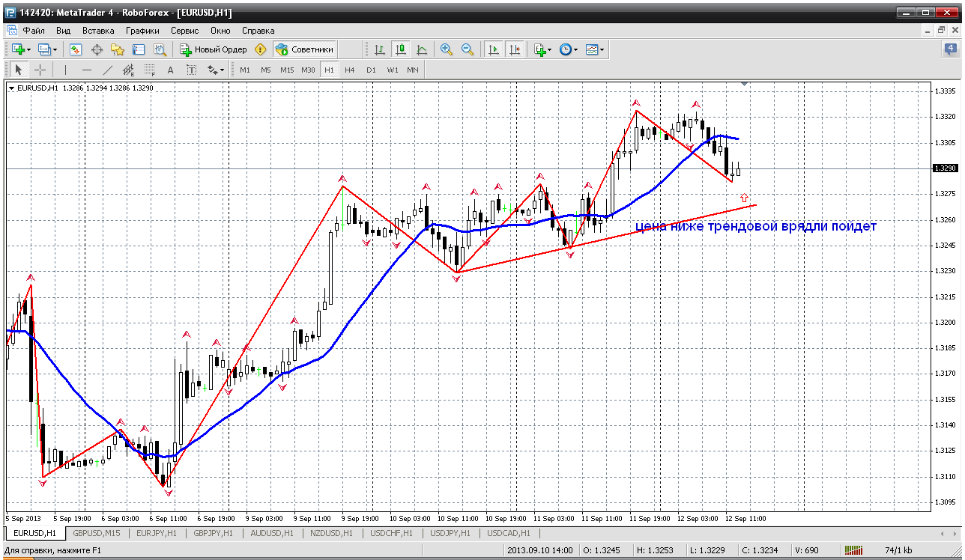This screenshot has width=965, height=560.
Task: Select the Text tool (A icon)
Action: point(171,70)
